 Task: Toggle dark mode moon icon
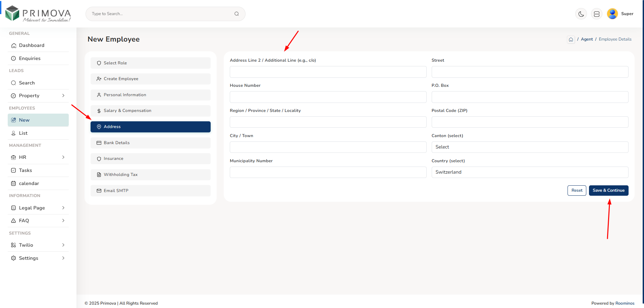tap(581, 14)
